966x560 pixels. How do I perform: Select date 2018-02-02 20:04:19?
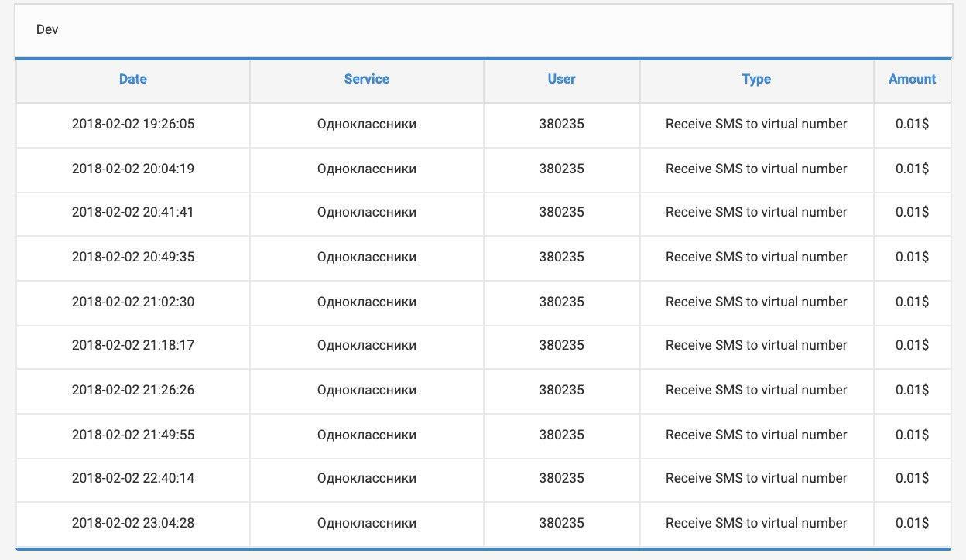coord(133,169)
